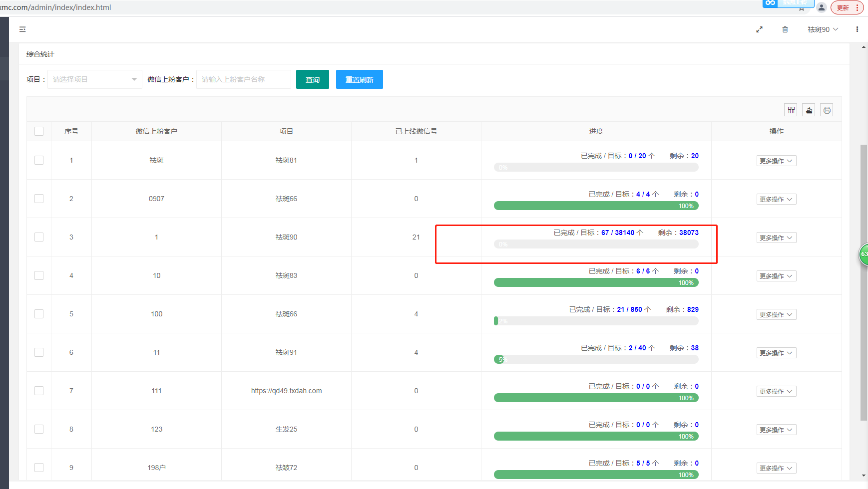Expand 更多操作 dropdown for row 1
Screen dimensions: 868x489
(x=776, y=161)
